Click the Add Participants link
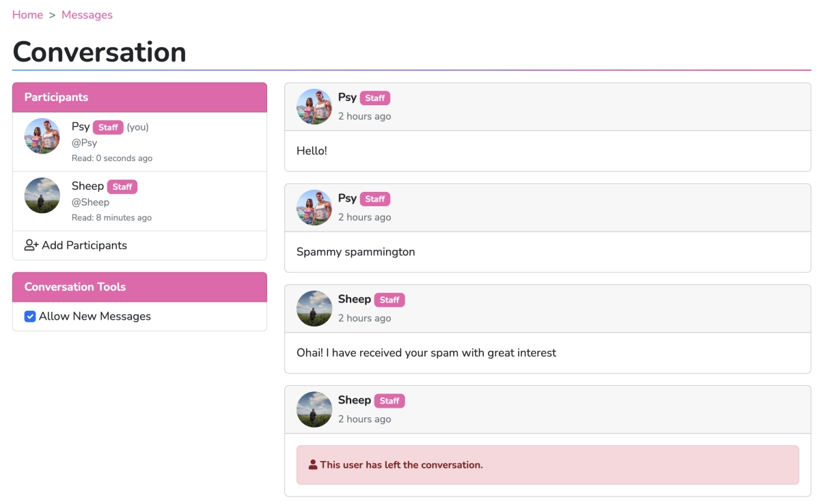Image resolution: width=820 pixels, height=504 pixels. 84,245
